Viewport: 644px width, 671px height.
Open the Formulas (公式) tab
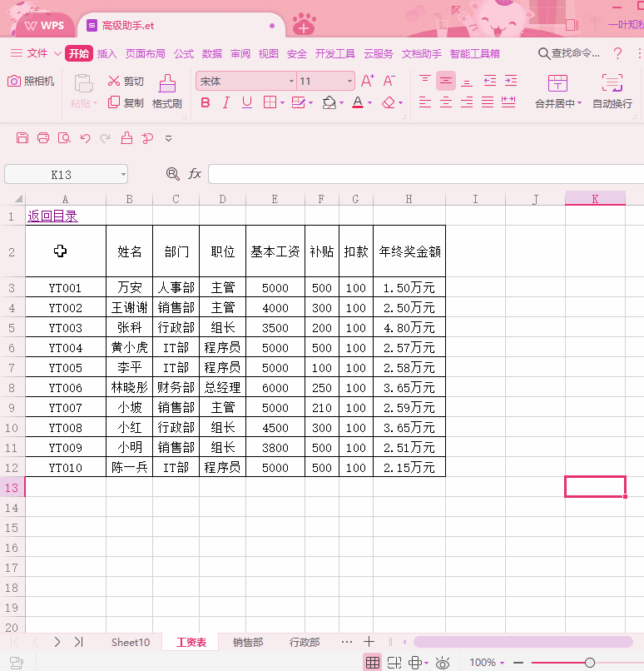(183, 53)
